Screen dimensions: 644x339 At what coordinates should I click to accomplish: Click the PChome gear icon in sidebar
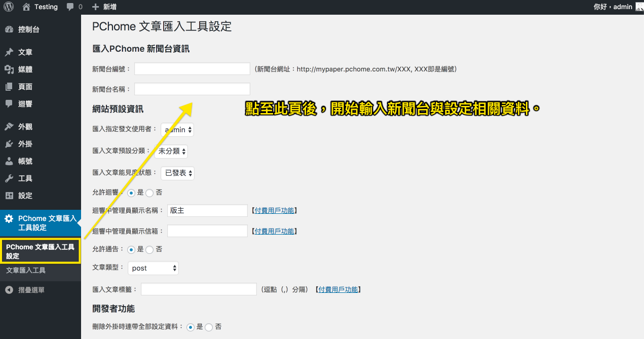[x=9, y=219]
